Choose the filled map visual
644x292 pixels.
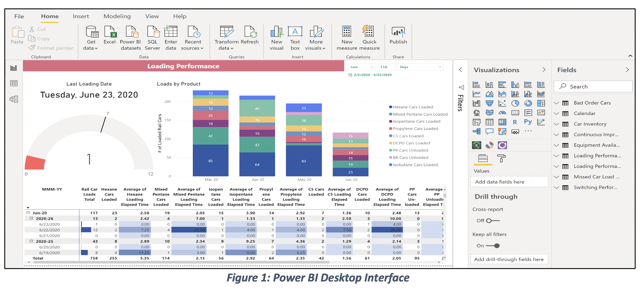pos(489,113)
